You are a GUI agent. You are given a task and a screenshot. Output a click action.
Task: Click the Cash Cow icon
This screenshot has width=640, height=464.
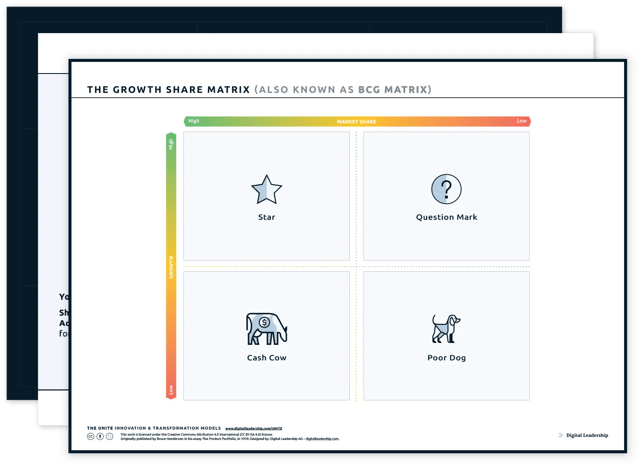click(266, 329)
